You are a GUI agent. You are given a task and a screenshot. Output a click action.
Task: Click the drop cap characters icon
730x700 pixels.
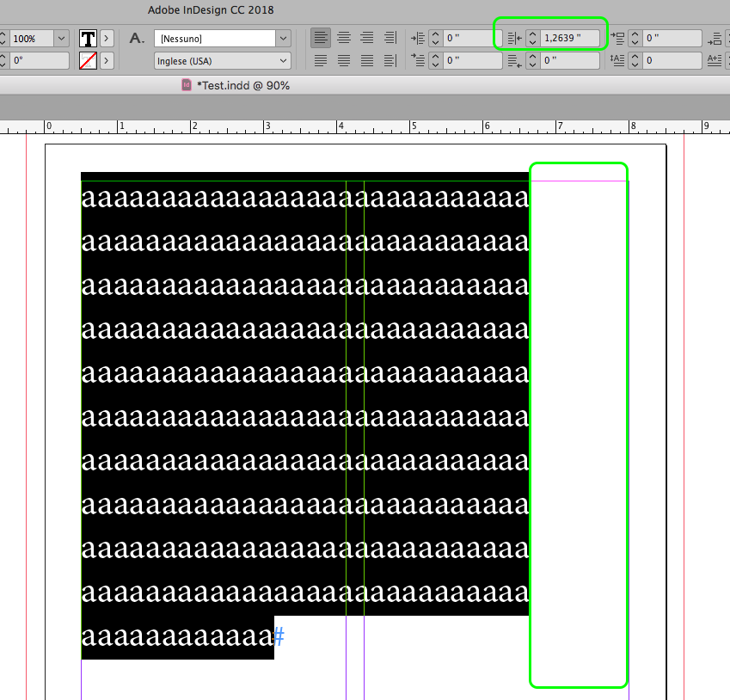click(715, 60)
